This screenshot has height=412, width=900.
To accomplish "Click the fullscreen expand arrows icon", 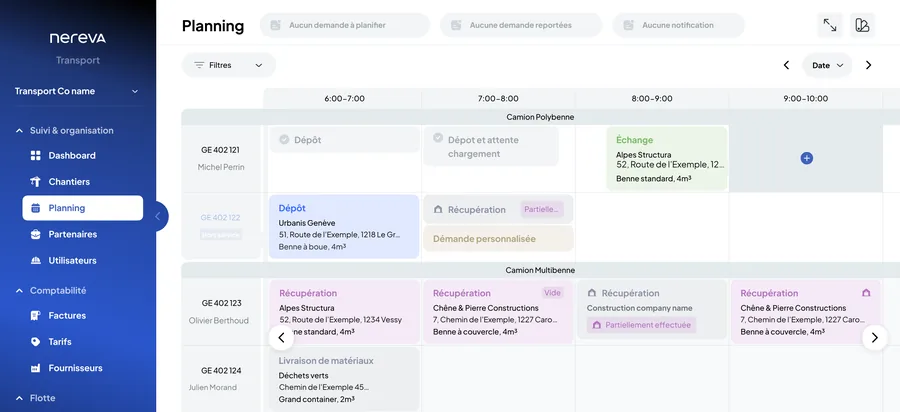I will point(829,25).
